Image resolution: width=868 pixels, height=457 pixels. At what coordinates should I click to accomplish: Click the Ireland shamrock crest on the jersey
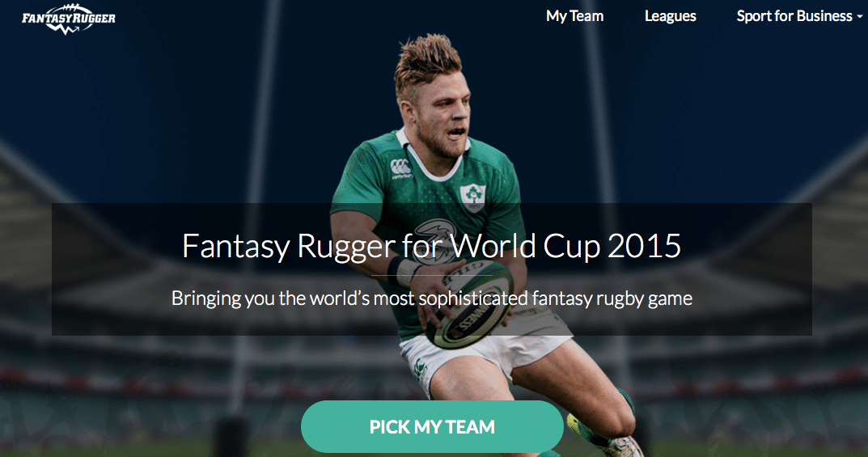472,197
